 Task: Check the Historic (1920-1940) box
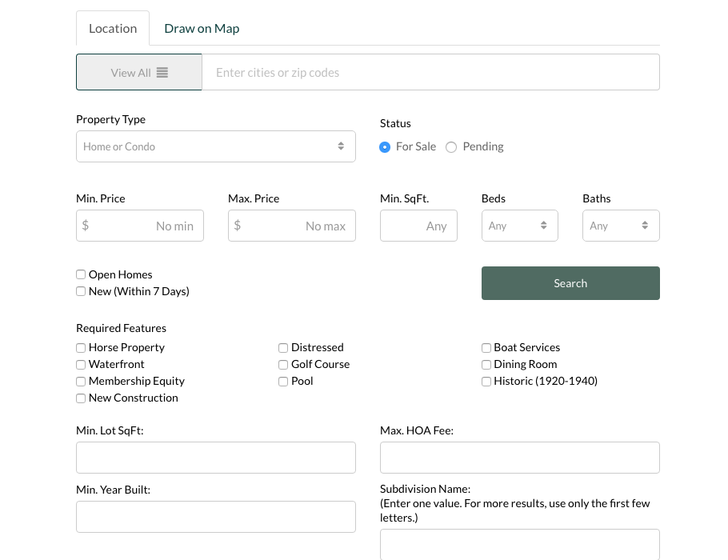pyautogui.click(x=486, y=381)
